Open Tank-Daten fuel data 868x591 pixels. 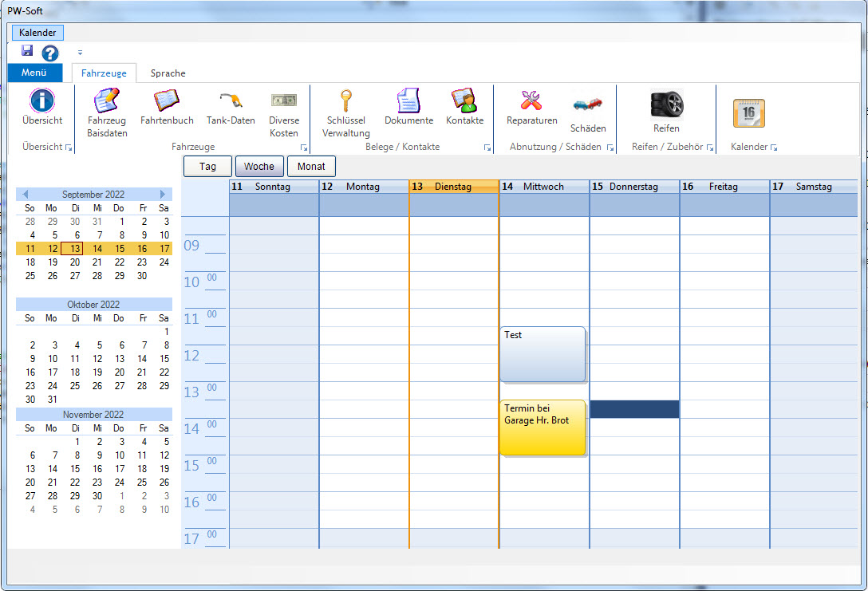click(231, 104)
